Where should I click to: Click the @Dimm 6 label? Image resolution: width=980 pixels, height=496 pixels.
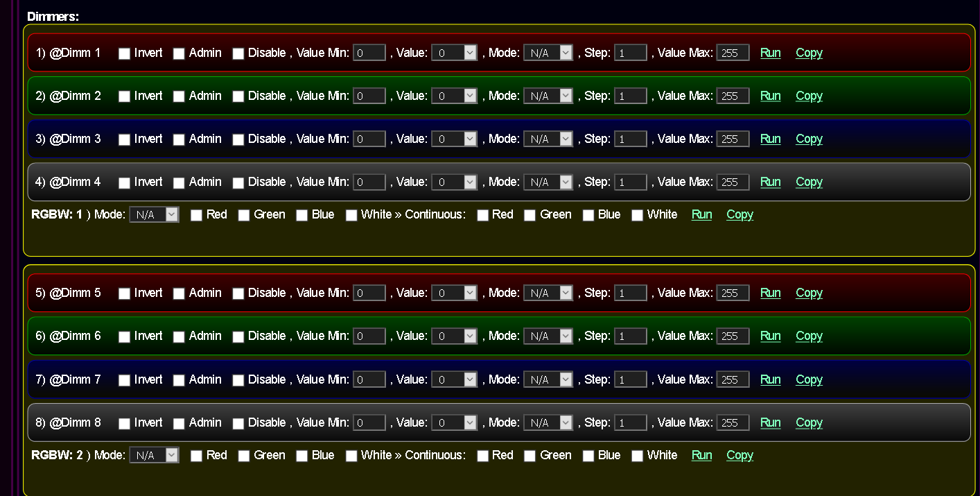(x=75, y=336)
